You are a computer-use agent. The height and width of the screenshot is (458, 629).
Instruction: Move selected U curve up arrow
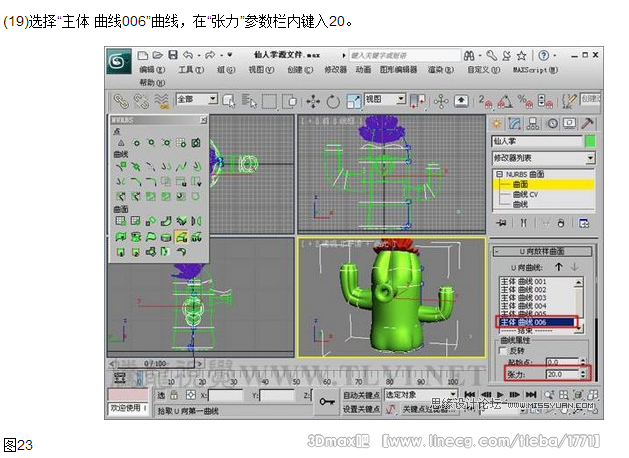[x=558, y=267]
